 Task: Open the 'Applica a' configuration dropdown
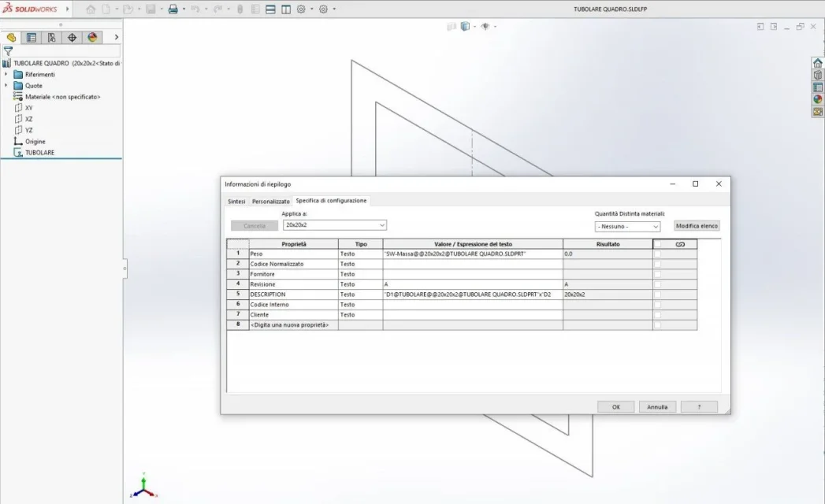[x=335, y=225]
